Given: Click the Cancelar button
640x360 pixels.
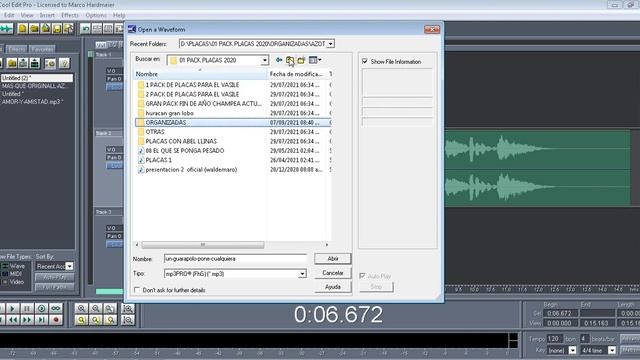Looking at the screenshot, I should [333, 273].
